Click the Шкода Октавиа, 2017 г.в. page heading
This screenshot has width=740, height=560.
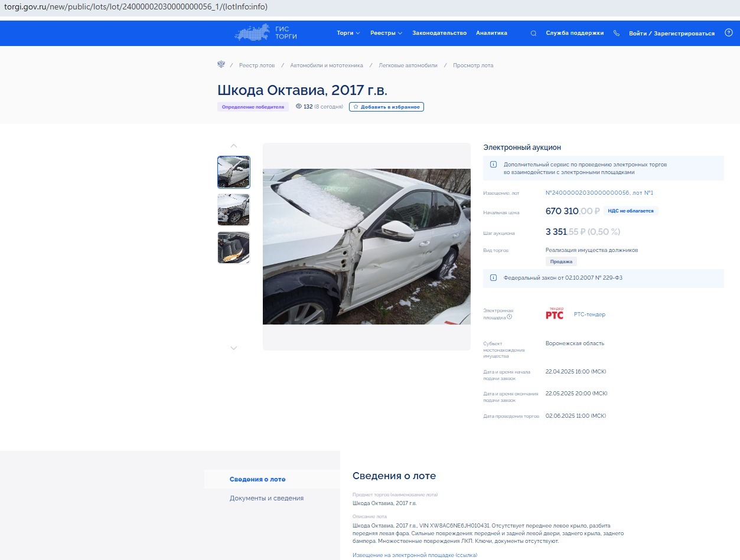tap(302, 90)
